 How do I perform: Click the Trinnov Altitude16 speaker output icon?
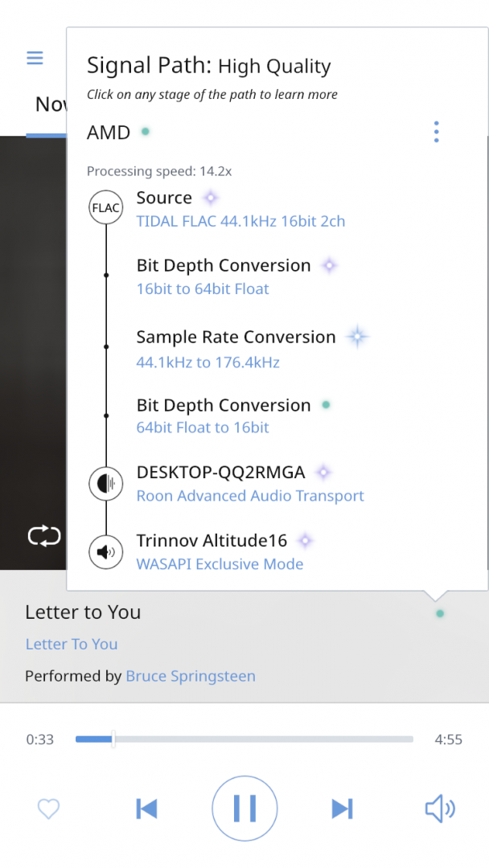(x=105, y=552)
